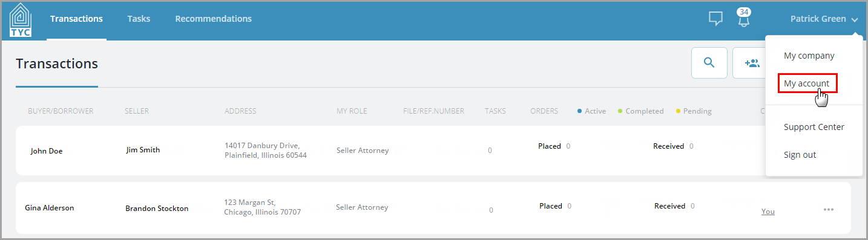
Task: Click seller name Jim Smith
Action: tap(143, 150)
